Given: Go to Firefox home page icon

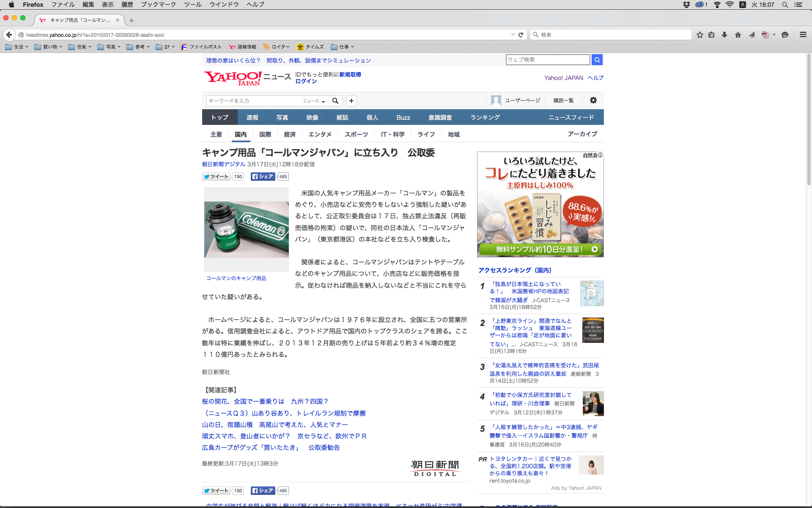Looking at the screenshot, I should [x=738, y=35].
